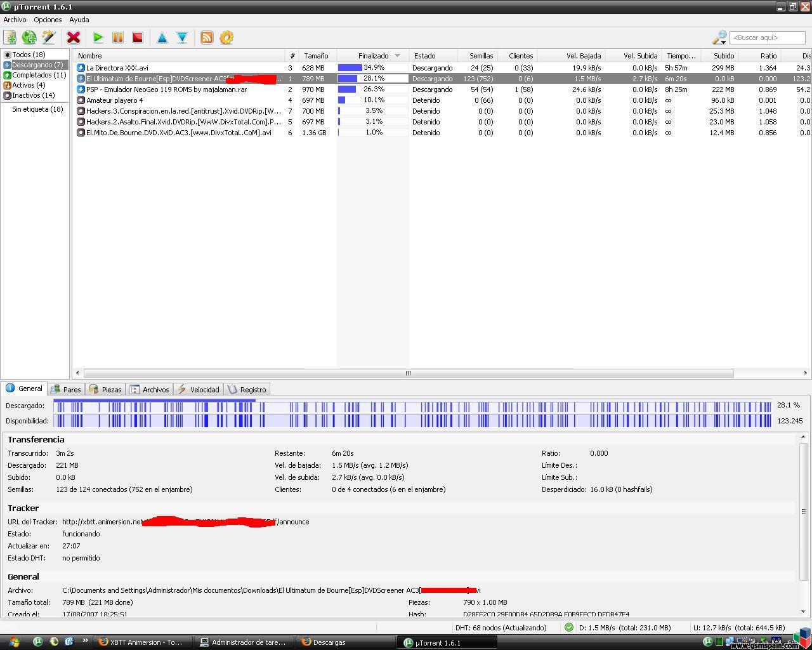This screenshot has width=812, height=650.
Task: Open the Opciones menu
Action: coord(48,20)
